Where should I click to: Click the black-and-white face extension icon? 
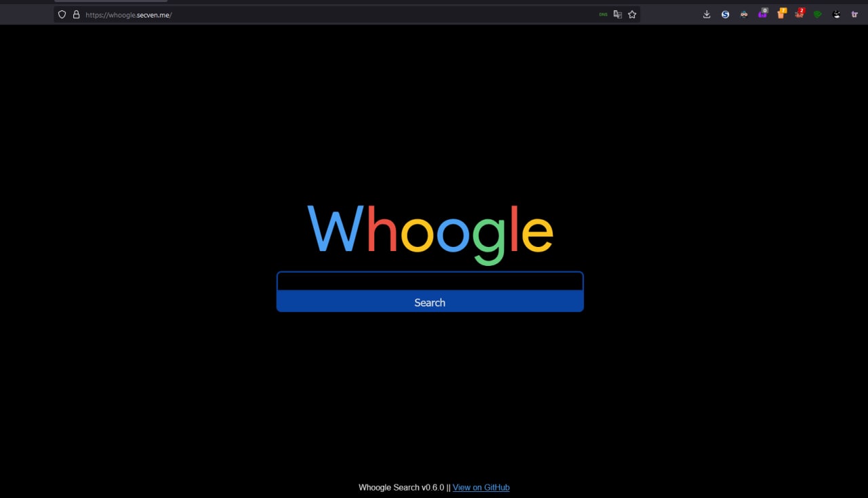point(836,14)
